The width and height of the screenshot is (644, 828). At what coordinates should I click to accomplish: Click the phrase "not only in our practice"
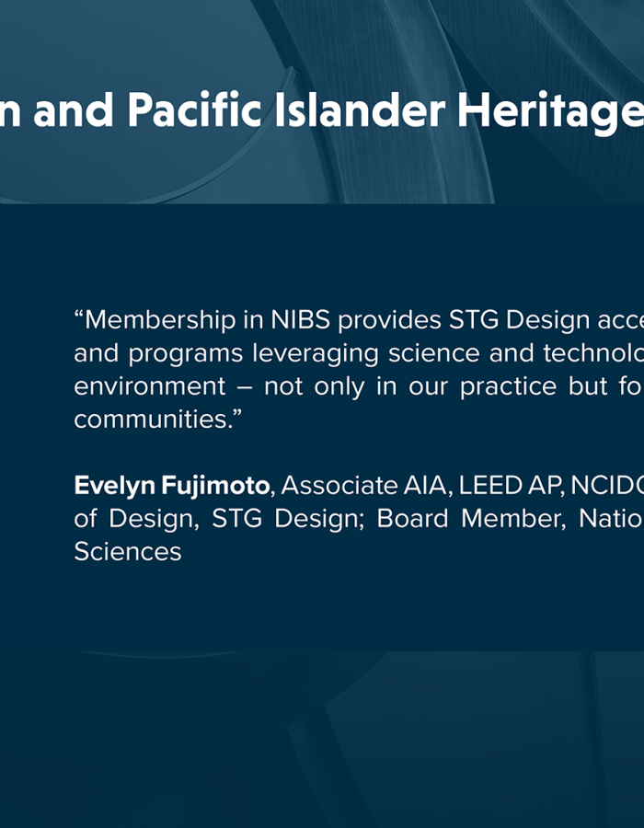pyautogui.click(x=410, y=387)
